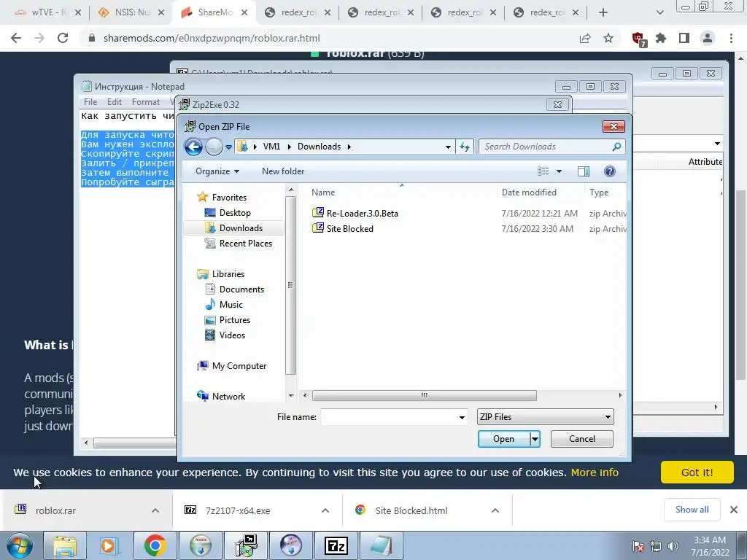Select the Re-Loader.3.0.Beta zip file

coord(362,214)
